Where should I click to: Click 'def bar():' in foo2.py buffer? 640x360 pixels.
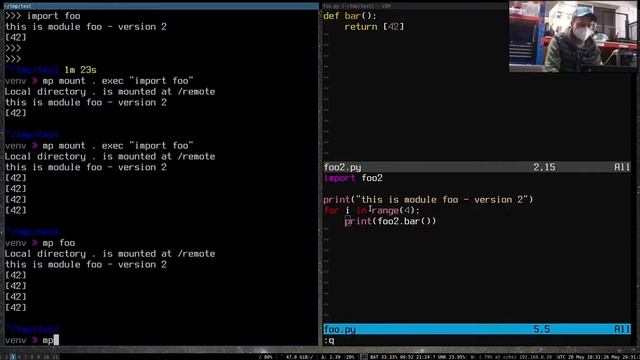350,16
